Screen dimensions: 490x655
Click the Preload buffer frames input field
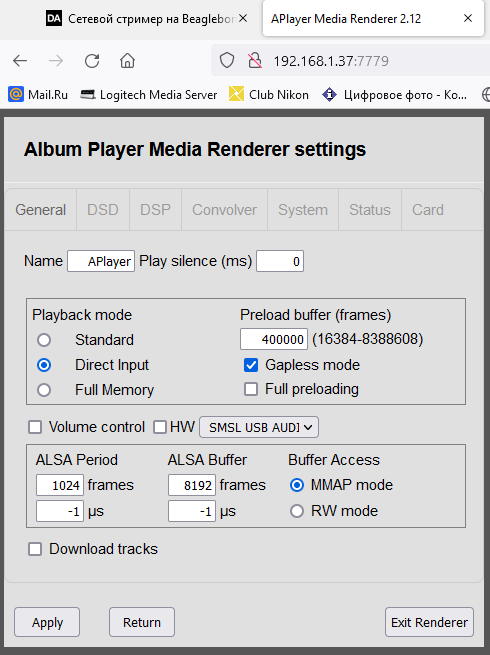274,339
